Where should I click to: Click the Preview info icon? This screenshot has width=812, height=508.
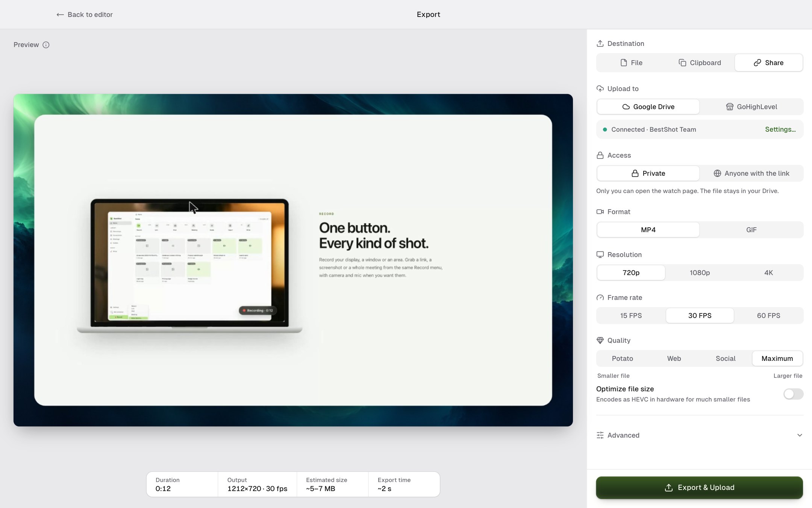point(46,45)
